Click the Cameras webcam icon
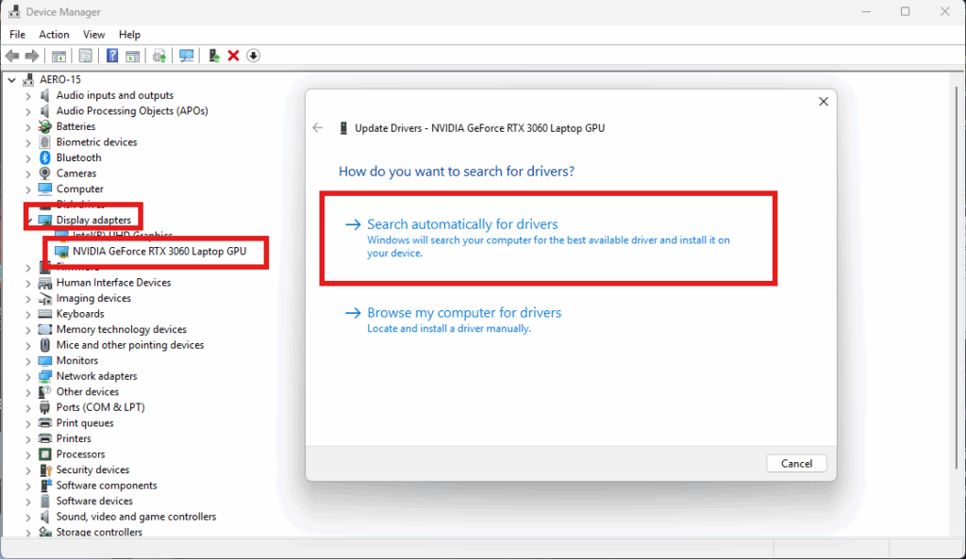 coord(45,173)
